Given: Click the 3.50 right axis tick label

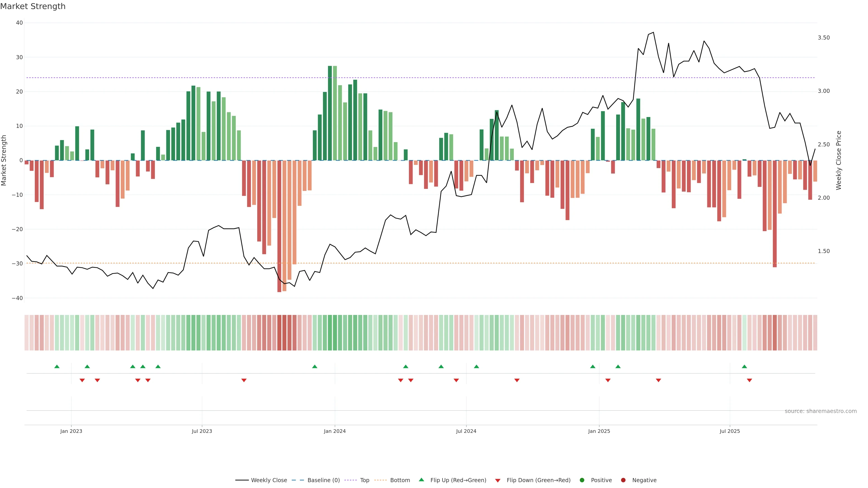Looking at the screenshot, I should coord(823,37).
